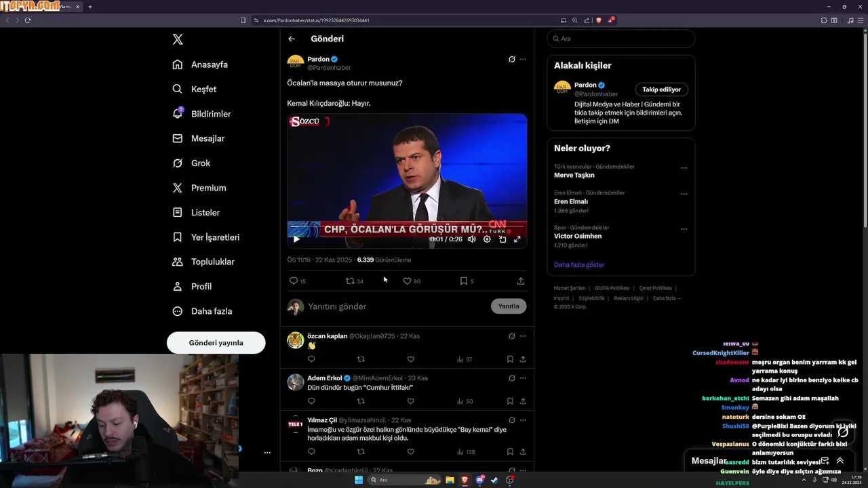Open Brave Rewards triangle icon
Viewport: 868px width, 488px height.
click(610, 20)
